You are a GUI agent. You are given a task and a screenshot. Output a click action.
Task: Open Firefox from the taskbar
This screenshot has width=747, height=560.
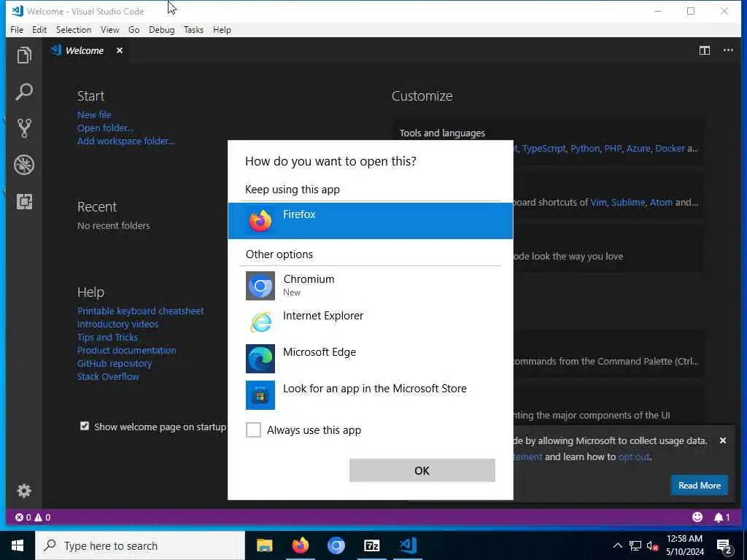click(300, 545)
